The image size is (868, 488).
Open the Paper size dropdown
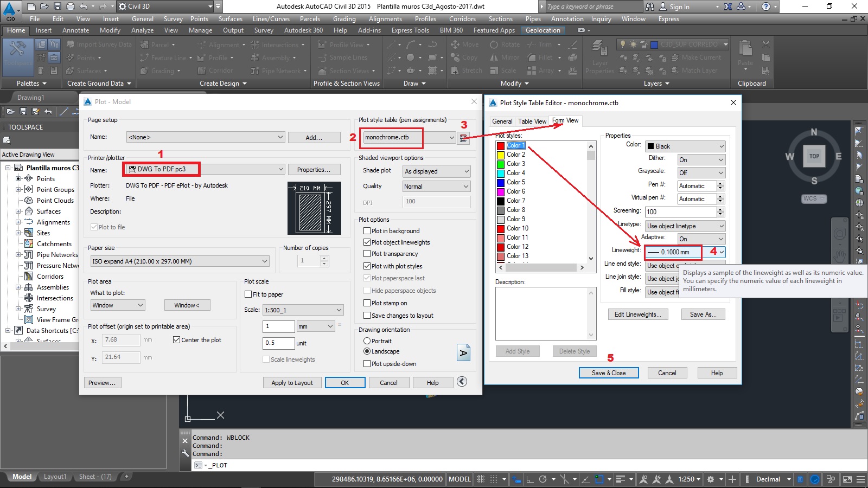(x=180, y=261)
